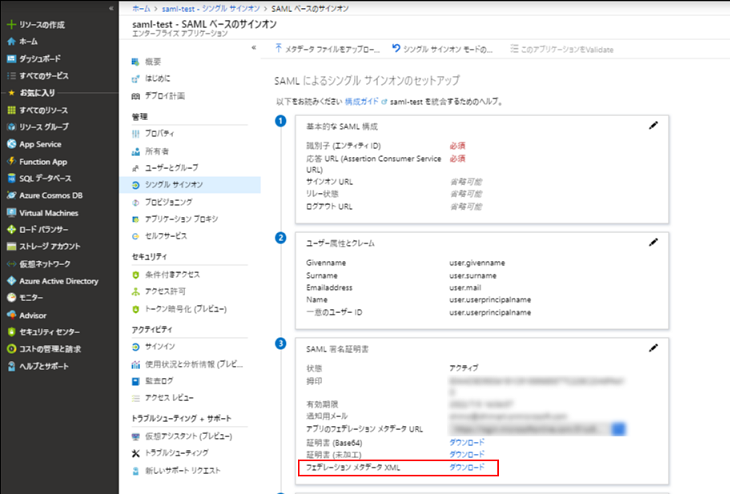Image resolution: width=730 pixels, height=494 pixels.
Task: Download 証明書 (未加工)
Action: [x=466, y=454]
